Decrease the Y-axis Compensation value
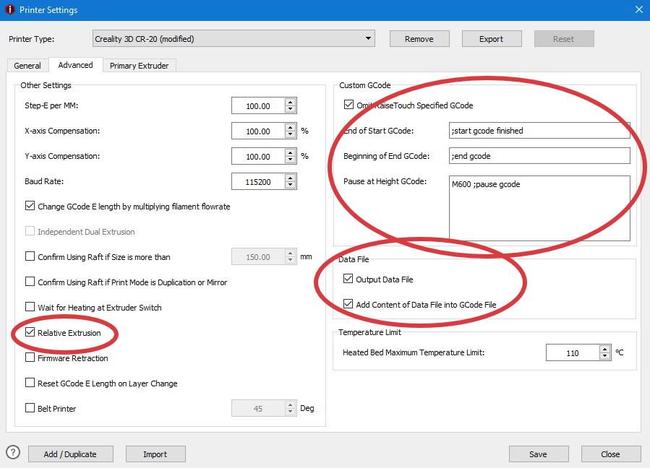The width and height of the screenshot is (650, 468). point(290,160)
